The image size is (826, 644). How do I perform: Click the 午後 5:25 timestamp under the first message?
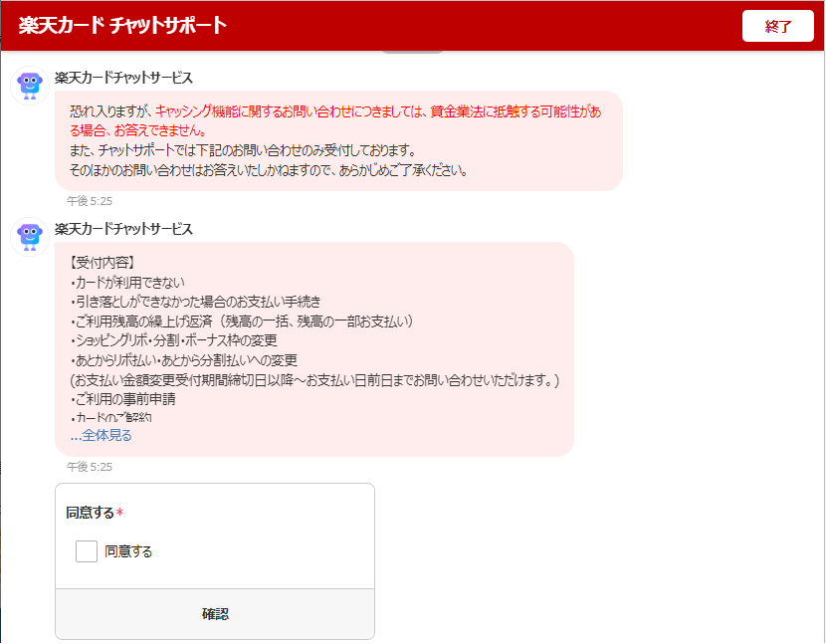[89, 201]
